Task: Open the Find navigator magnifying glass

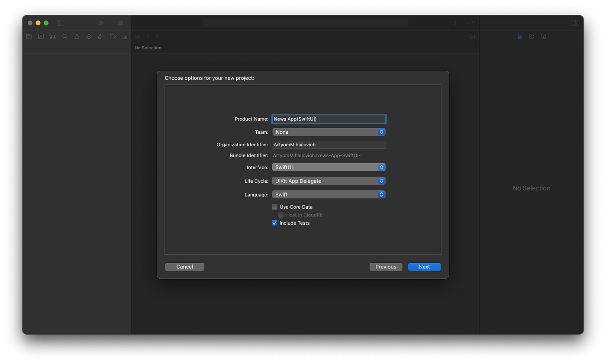Action: [64, 36]
